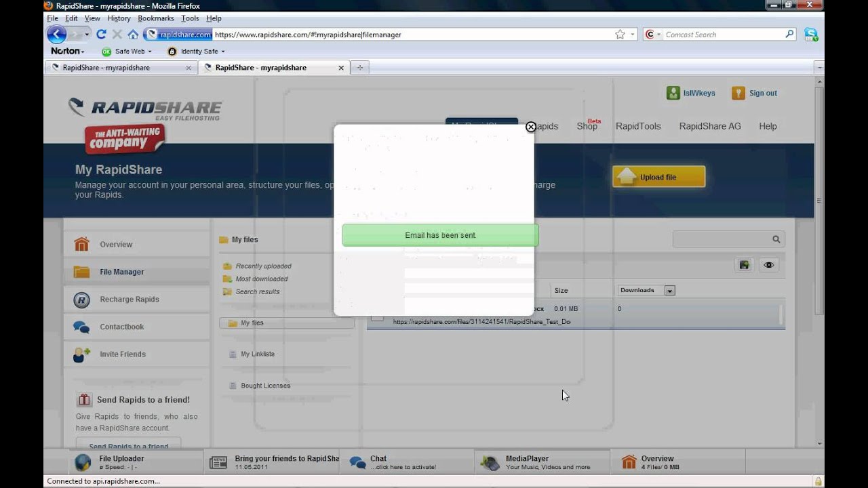This screenshot has width=868, height=488.
Task: Open the RapidShare AG navigation link
Action: [x=710, y=126]
